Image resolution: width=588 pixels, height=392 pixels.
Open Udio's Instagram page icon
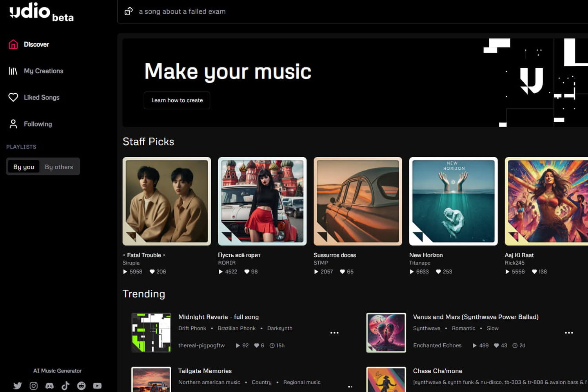tap(34, 386)
